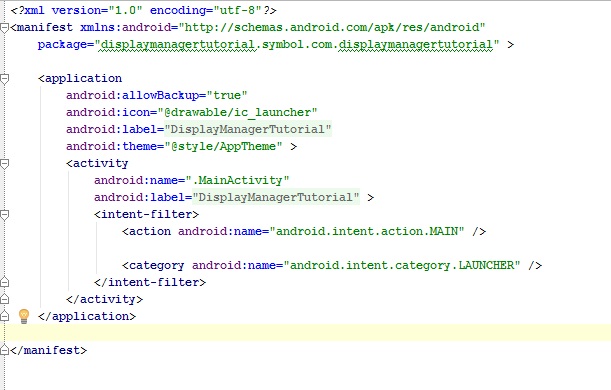
Task: Click the yellow lightbulb quick-fix icon
Action: tap(24, 316)
